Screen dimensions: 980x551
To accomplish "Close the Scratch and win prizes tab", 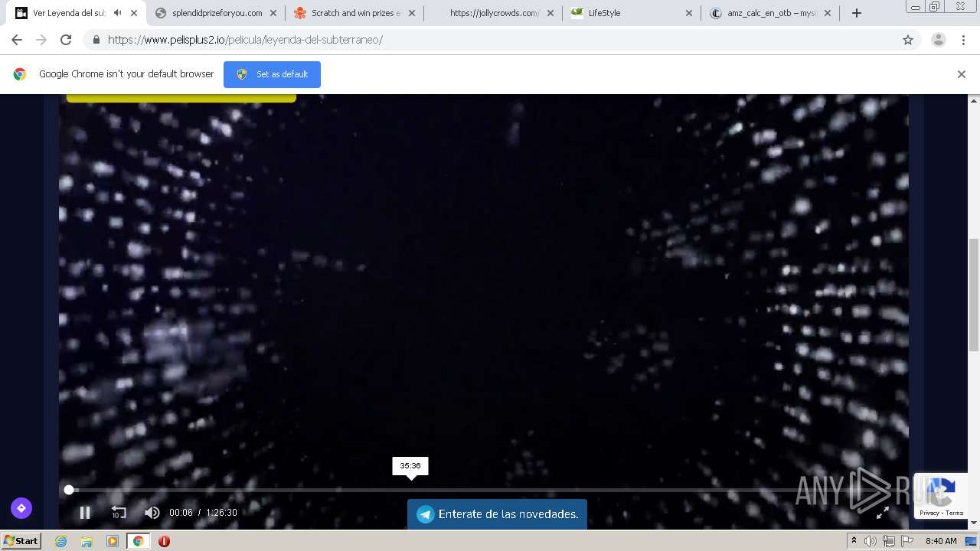I will [412, 13].
